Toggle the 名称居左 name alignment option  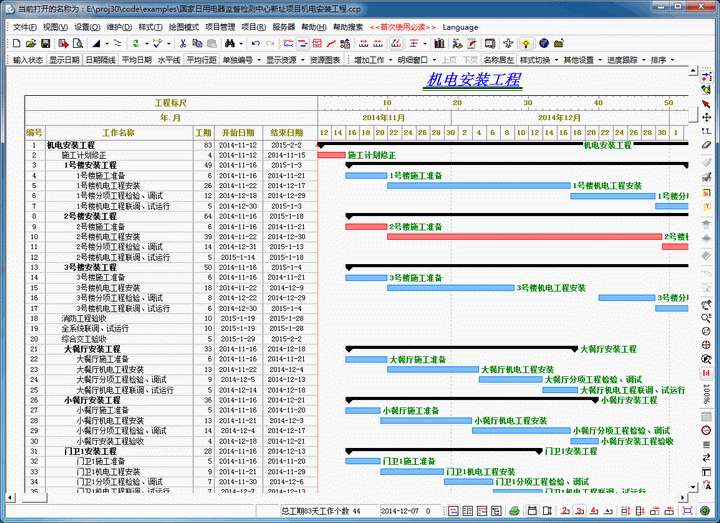(x=498, y=60)
